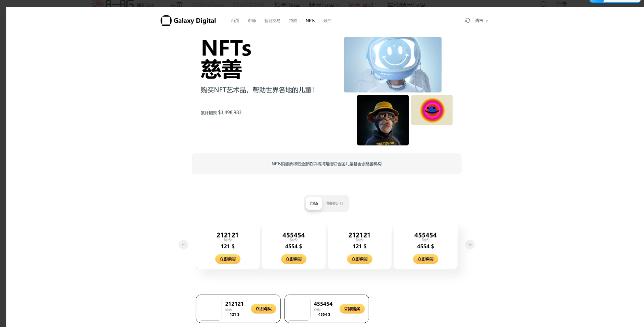Screen dimensions: 644x327
Task: Open the ape with yellow hat NFT image
Action: coord(382,120)
